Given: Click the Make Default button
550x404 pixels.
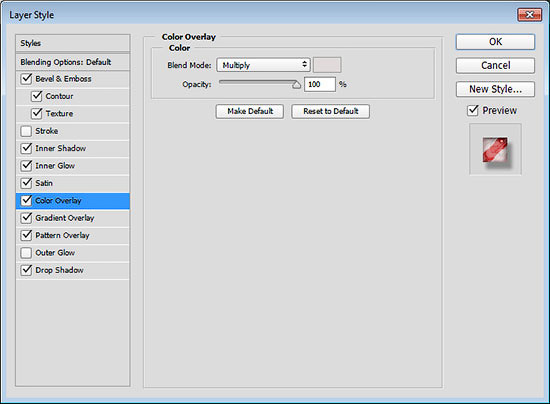Looking at the screenshot, I should pyautogui.click(x=250, y=111).
